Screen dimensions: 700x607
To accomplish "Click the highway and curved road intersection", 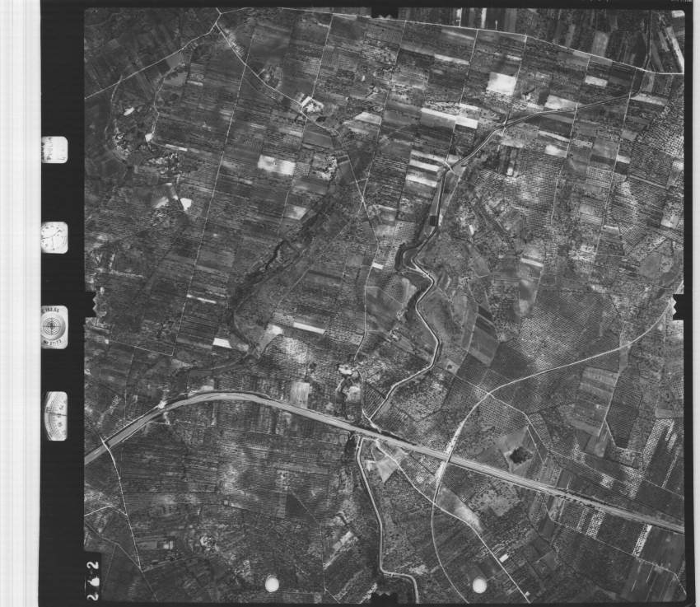I will pyautogui.click(x=450, y=454).
